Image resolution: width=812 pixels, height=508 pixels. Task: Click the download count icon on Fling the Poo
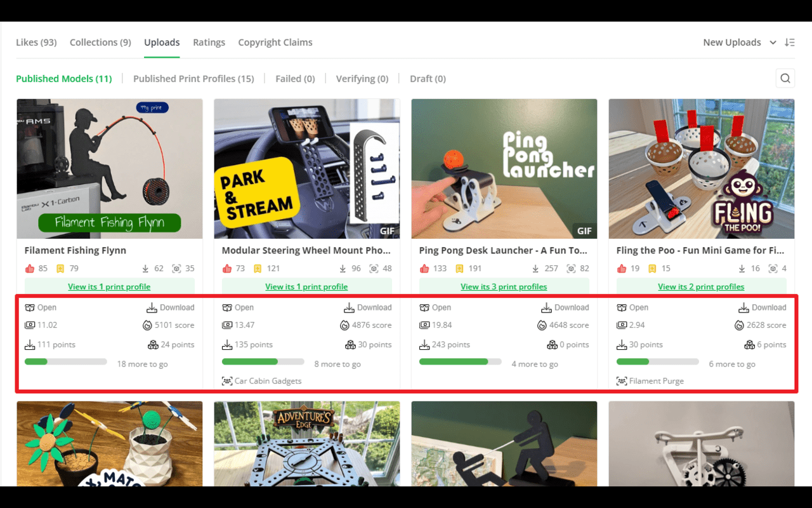[742, 269]
